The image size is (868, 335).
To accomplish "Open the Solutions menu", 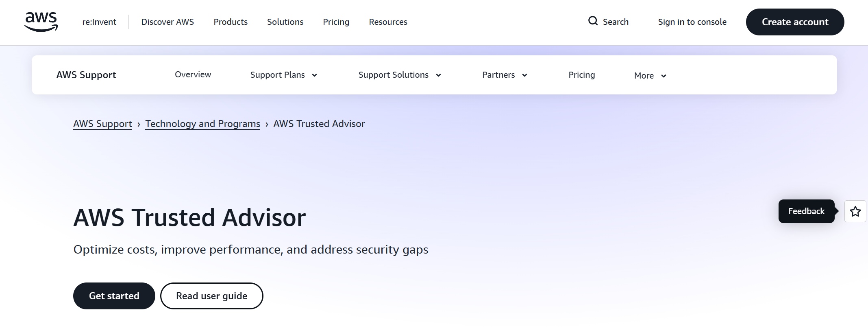I will [285, 22].
